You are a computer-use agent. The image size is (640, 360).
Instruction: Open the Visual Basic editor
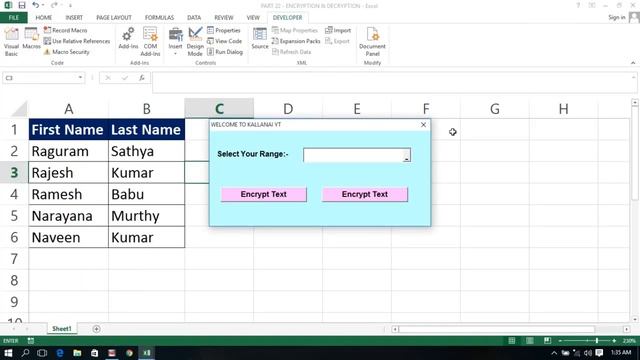[11, 42]
